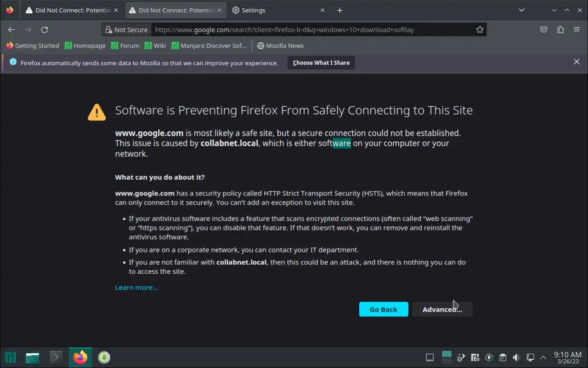The width and height of the screenshot is (588, 368).
Task: Open the system settings tray icon
Action: 475,357
